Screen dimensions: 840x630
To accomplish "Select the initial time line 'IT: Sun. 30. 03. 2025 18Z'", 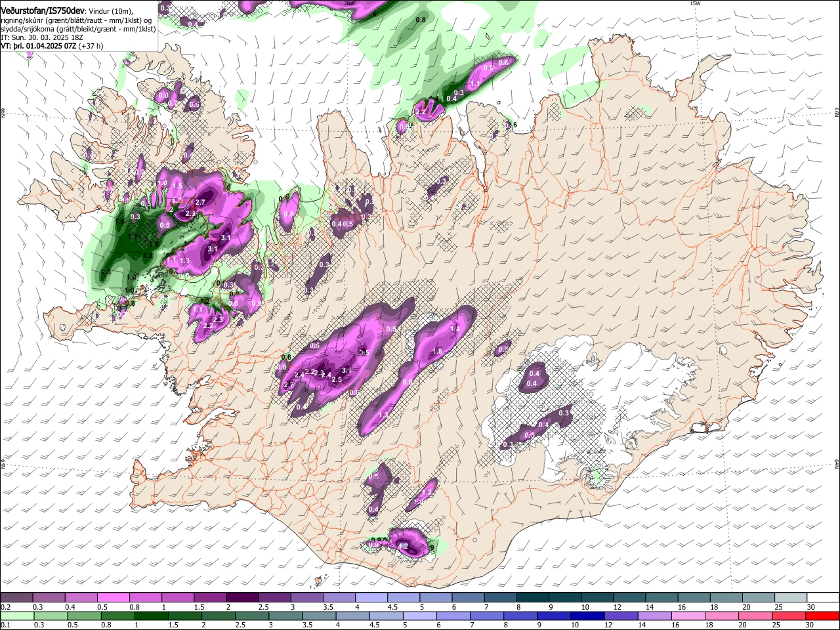I will (x=42, y=37).
